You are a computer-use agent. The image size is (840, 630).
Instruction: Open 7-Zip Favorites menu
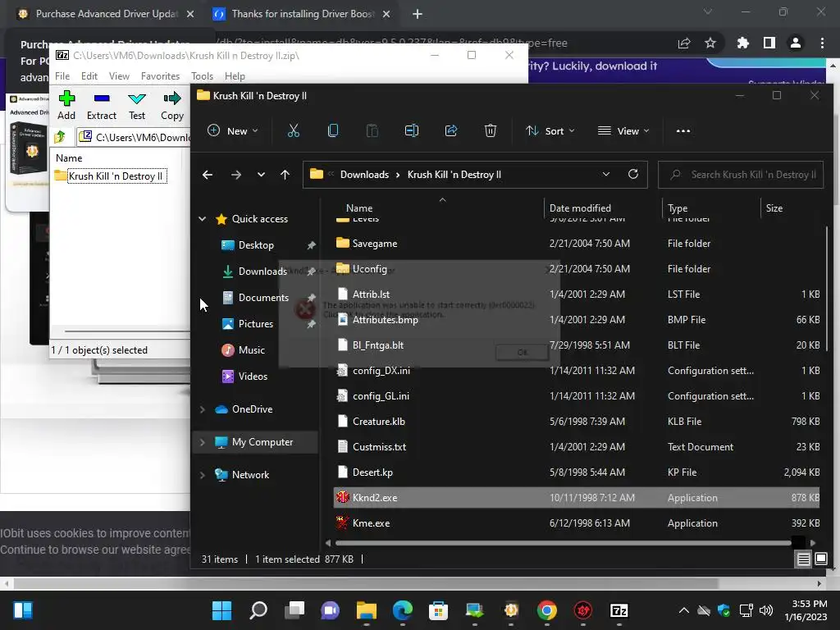[x=160, y=76]
